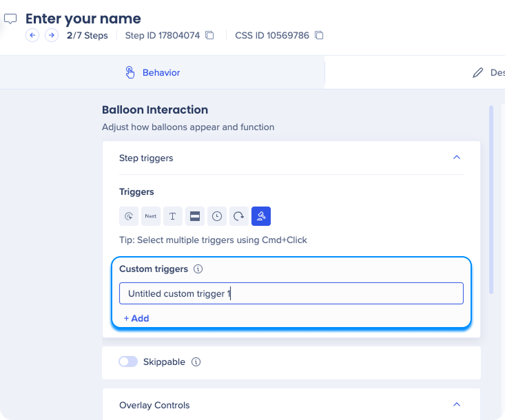
Task: Go to the next step arrow
Action: click(51, 35)
